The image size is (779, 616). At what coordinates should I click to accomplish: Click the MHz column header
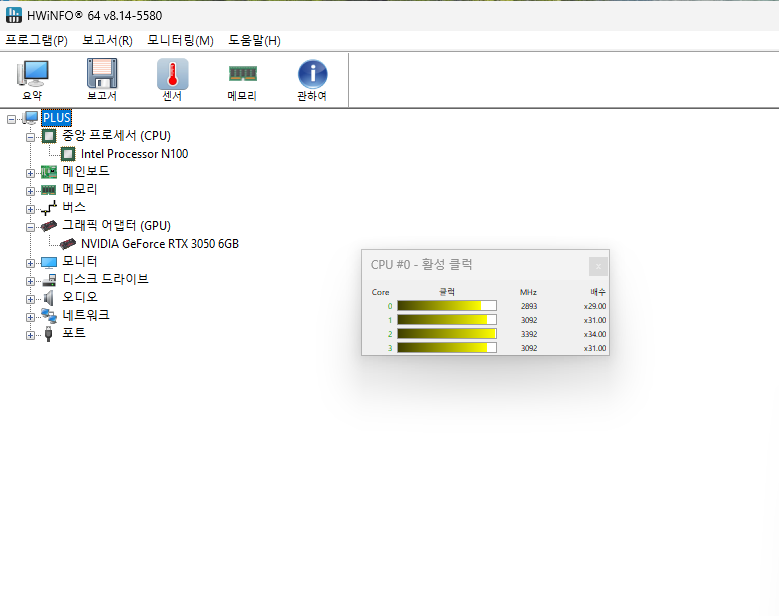tap(528, 292)
